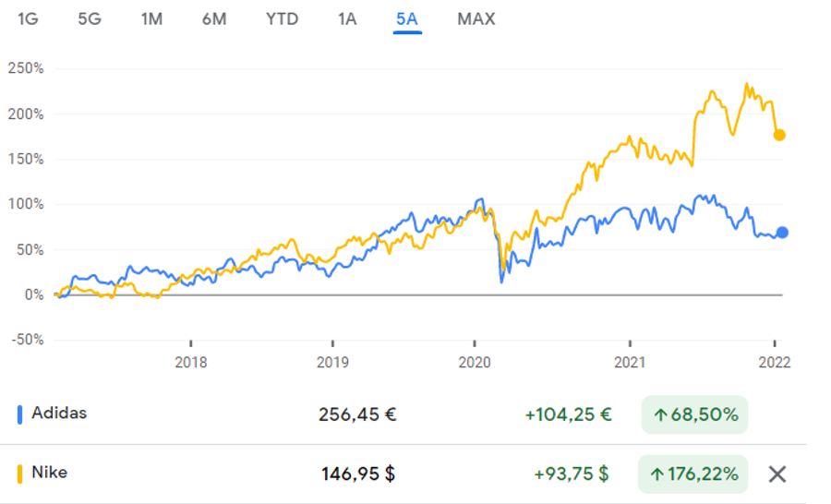Click the 250% y-axis label
The image size is (831, 504).
click(26, 68)
